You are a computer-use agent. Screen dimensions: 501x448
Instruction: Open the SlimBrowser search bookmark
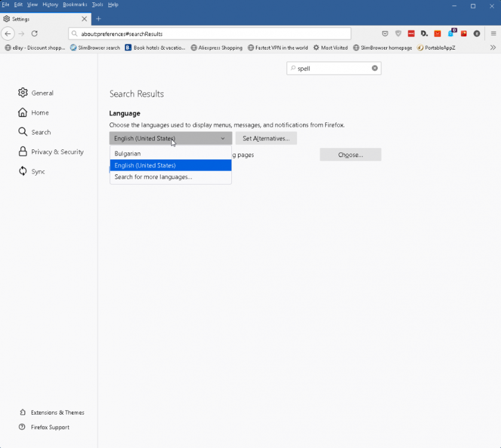tap(95, 48)
